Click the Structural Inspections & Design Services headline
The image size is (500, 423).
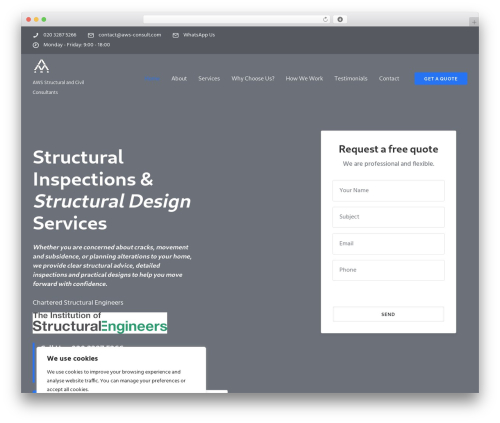click(x=112, y=190)
